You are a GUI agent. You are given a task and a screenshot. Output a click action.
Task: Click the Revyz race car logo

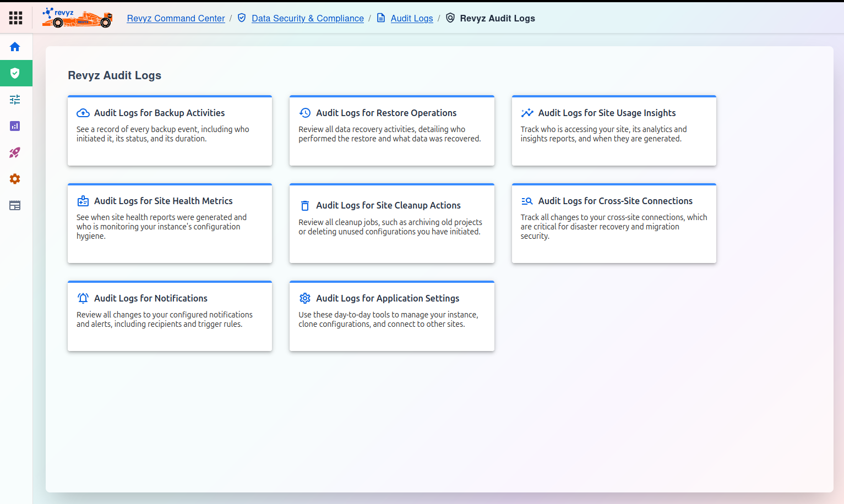point(78,18)
